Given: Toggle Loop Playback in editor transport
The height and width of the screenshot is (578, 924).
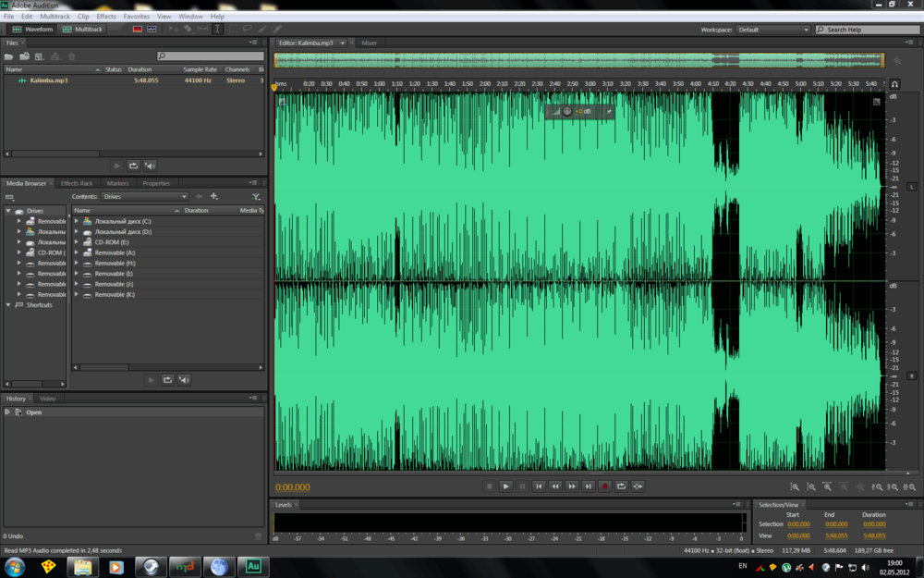Looking at the screenshot, I should (622, 486).
